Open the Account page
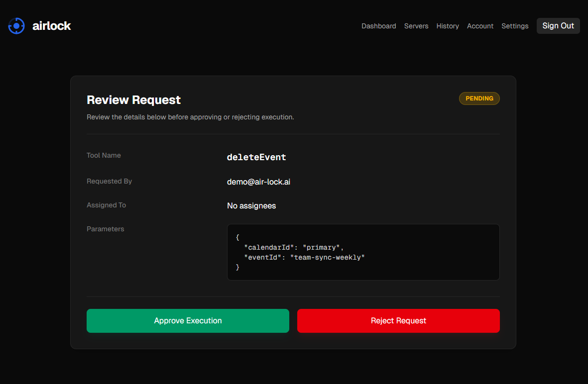The image size is (588, 384). pyautogui.click(x=480, y=26)
